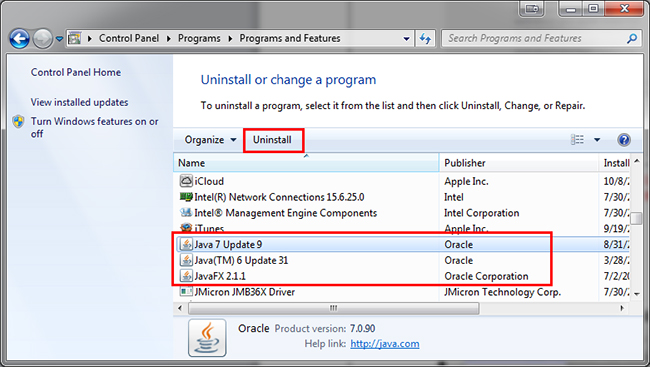Screen dimensions: 650x367
Task: Sort by the Name column header
Action: tap(306, 163)
